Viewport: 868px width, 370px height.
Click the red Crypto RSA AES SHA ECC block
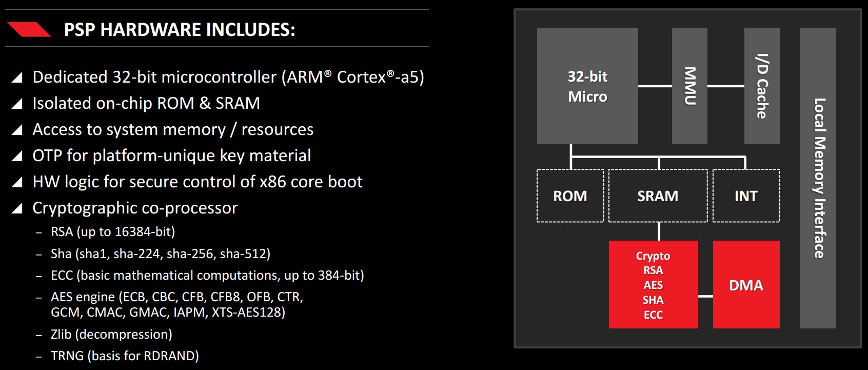[x=653, y=284]
